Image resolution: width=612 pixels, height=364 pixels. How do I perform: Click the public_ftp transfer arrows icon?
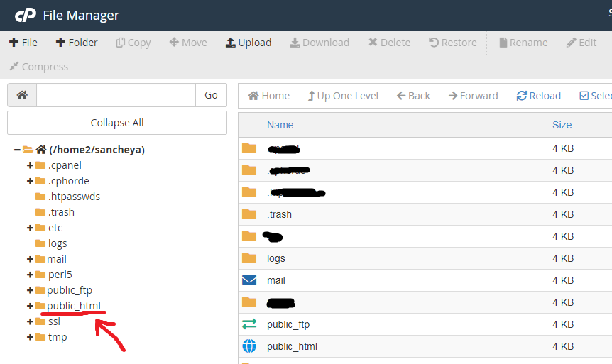point(249,324)
